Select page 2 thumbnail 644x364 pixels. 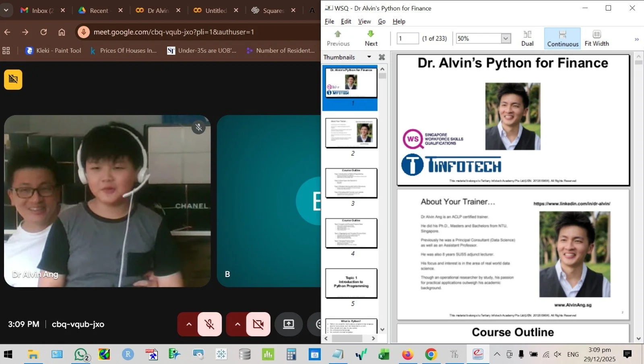point(351,133)
